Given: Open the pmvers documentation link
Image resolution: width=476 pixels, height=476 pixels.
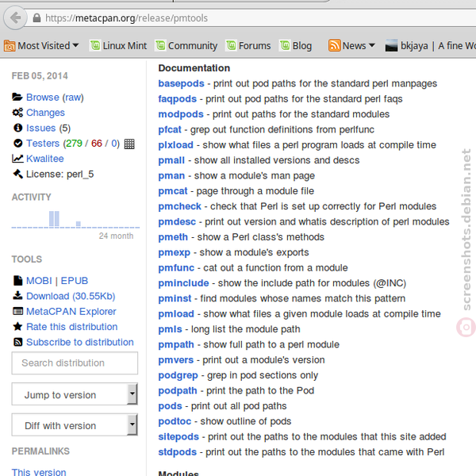Looking at the screenshot, I should 176,359.
